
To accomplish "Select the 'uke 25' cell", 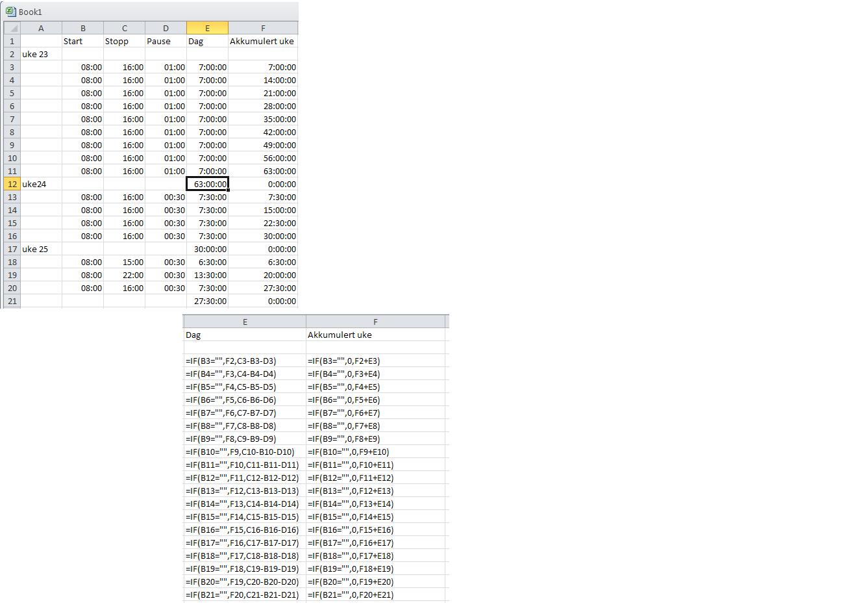I will coord(41,249).
